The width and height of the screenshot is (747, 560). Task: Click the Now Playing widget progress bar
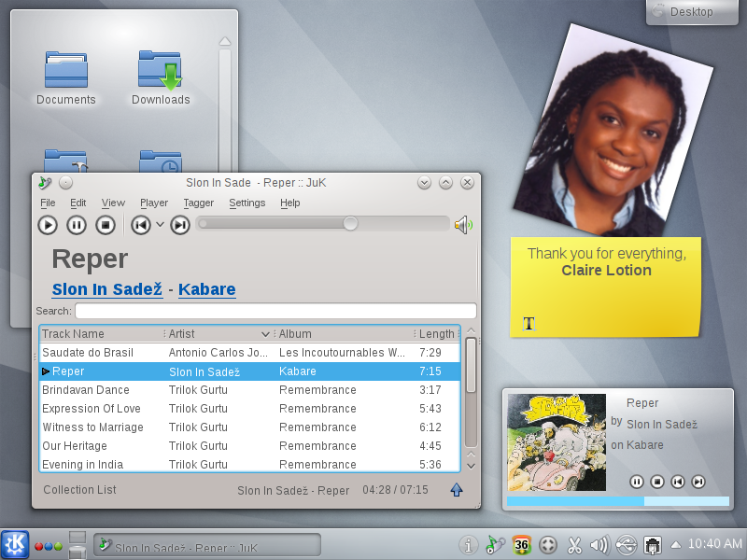click(618, 501)
